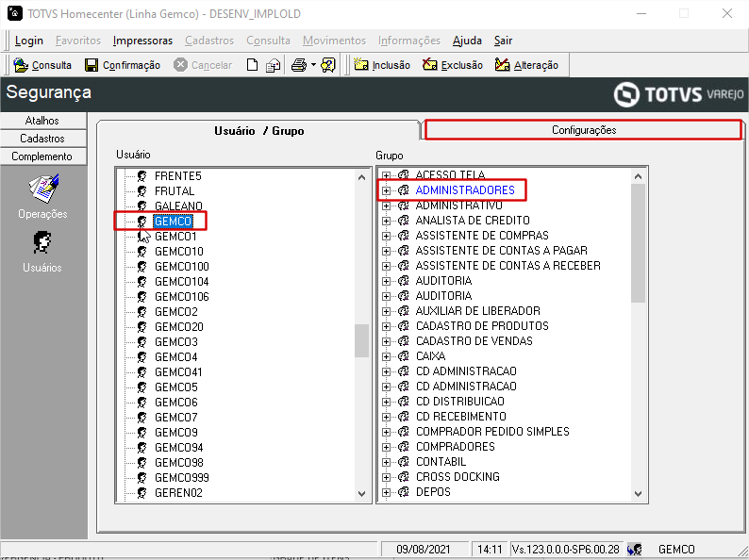
Task: Click the date 09/08/2021 in the status bar
Action: 424,550
